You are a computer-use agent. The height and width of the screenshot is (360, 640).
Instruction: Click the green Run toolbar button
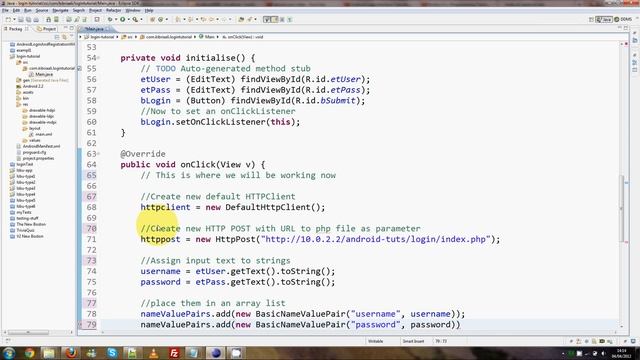(122, 19)
